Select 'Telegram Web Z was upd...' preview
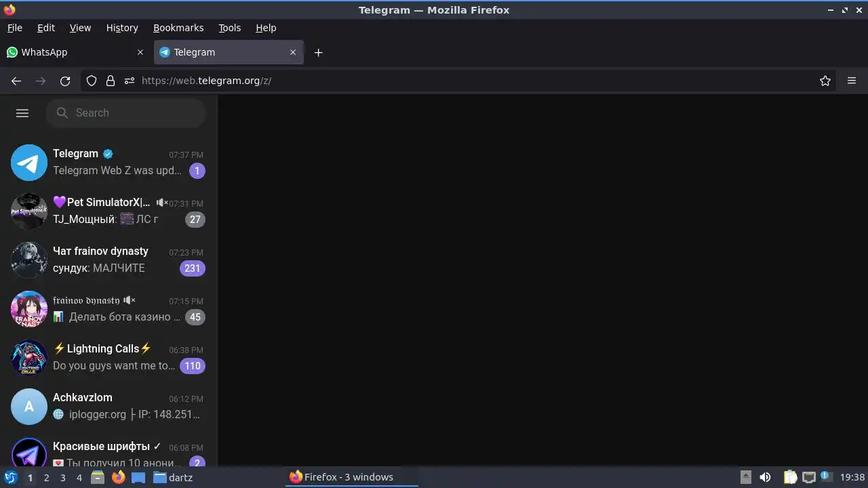This screenshot has width=868, height=488. click(117, 171)
